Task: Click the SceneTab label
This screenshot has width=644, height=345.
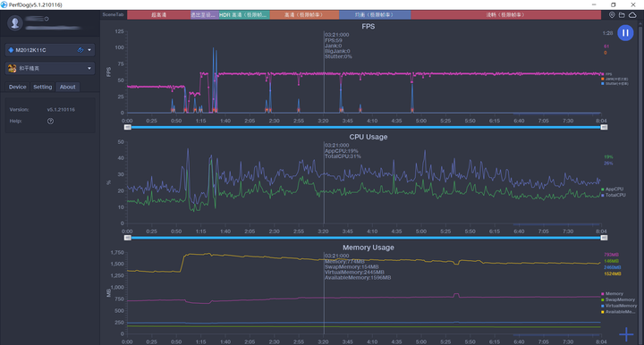Action: [113, 15]
